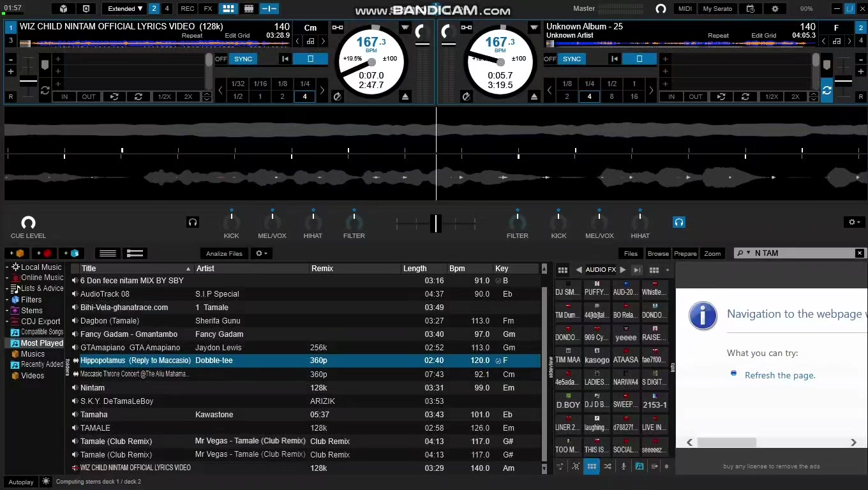Expand the Lists & Advice folder
The image size is (868, 490).
pyautogui.click(x=7, y=289)
